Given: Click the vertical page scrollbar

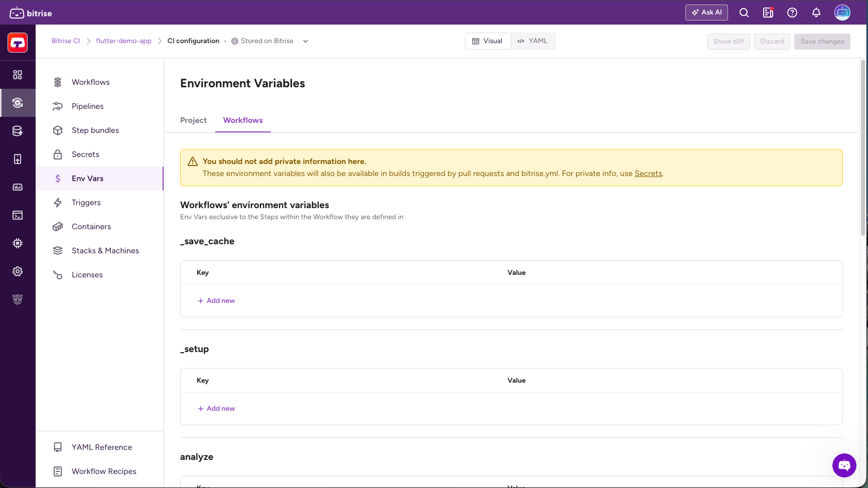Looking at the screenshot, I should 863,148.
